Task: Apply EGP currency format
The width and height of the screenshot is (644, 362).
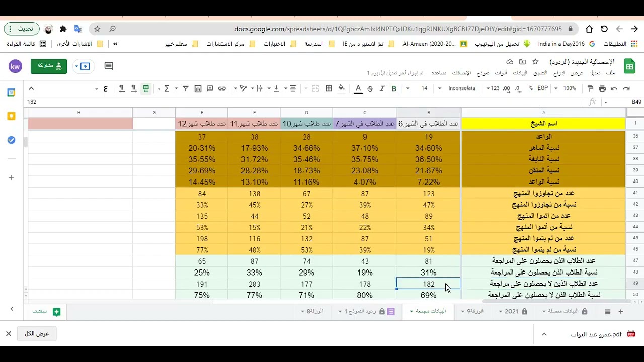Action: 543,88
